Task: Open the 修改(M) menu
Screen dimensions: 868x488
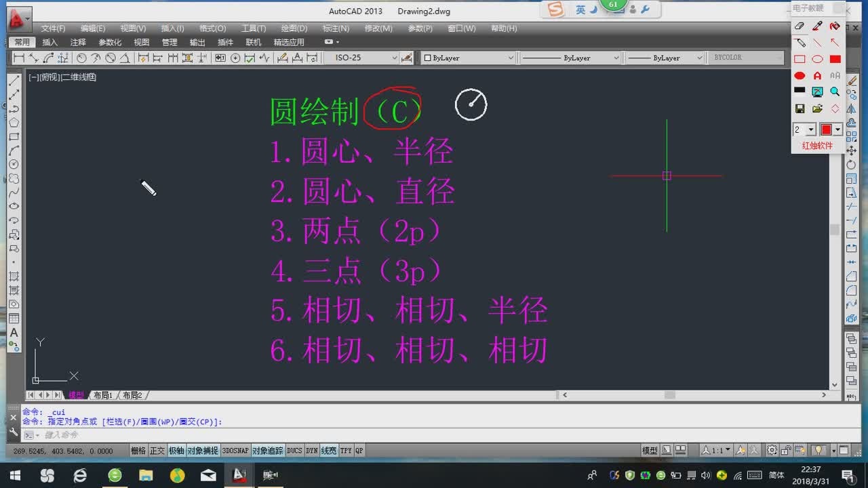Action: tap(378, 28)
